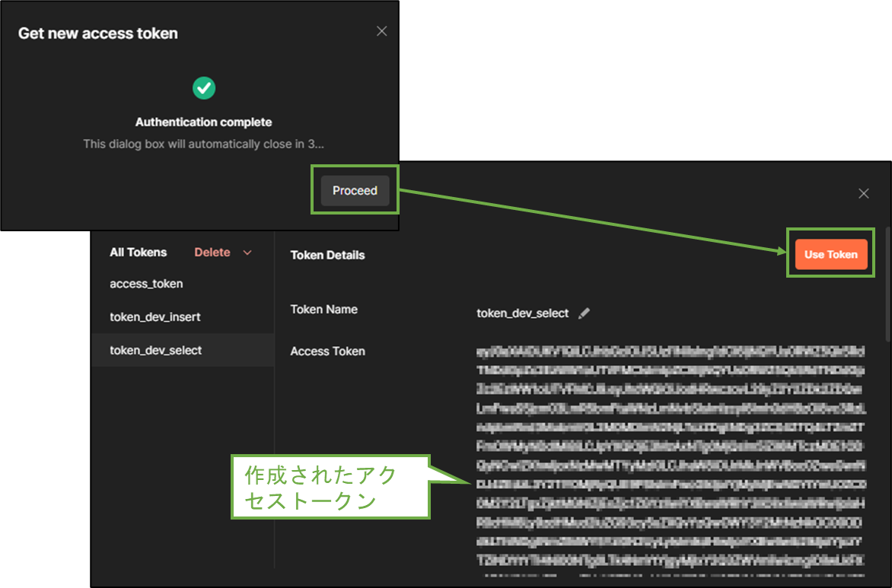Screen dimensions: 892x588
Task: Click the X icon on Get new access token dialog
Action: click(381, 31)
